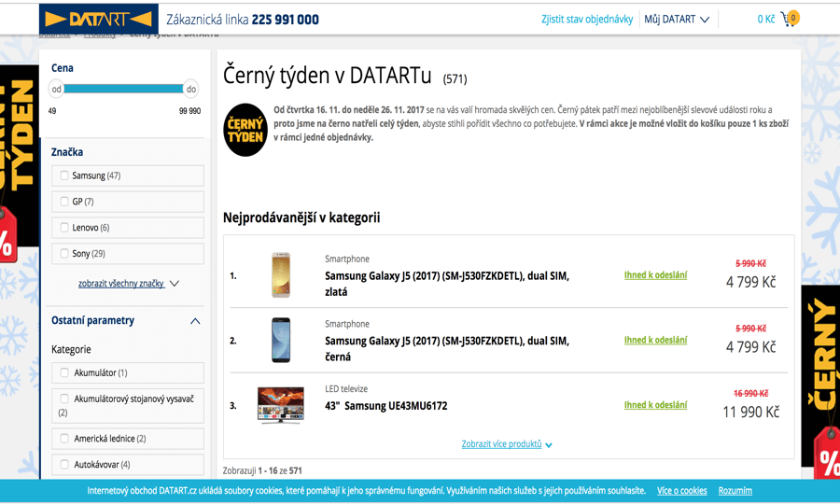Image resolution: width=840 pixels, height=504 pixels.
Task: Open gold Samsung Galaxy J5 product title
Action: [447, 284]
